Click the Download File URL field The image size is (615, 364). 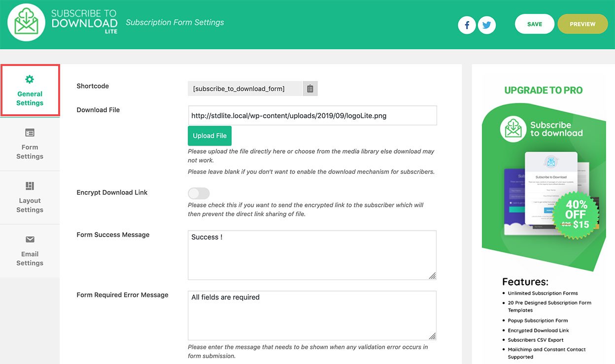tap(312, 115)
